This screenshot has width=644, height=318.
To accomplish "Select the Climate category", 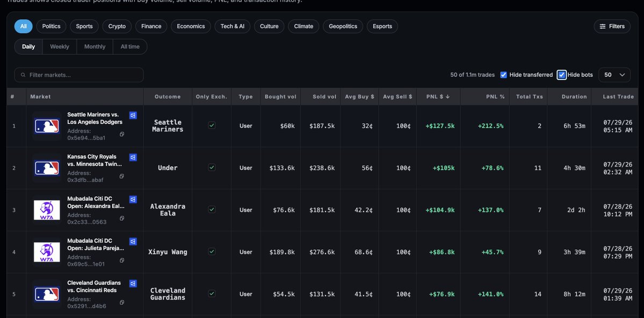I will click(x=303, y=26).
